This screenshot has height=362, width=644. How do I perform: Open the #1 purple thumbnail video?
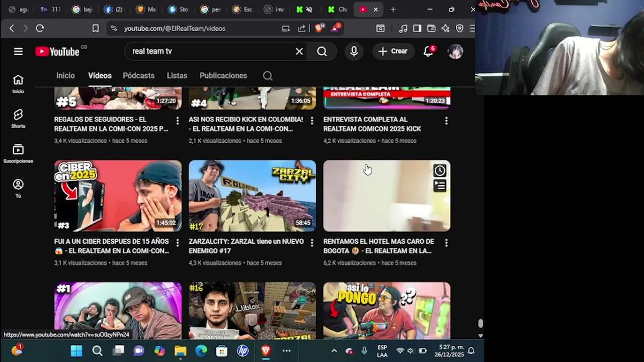coord(118,310)
